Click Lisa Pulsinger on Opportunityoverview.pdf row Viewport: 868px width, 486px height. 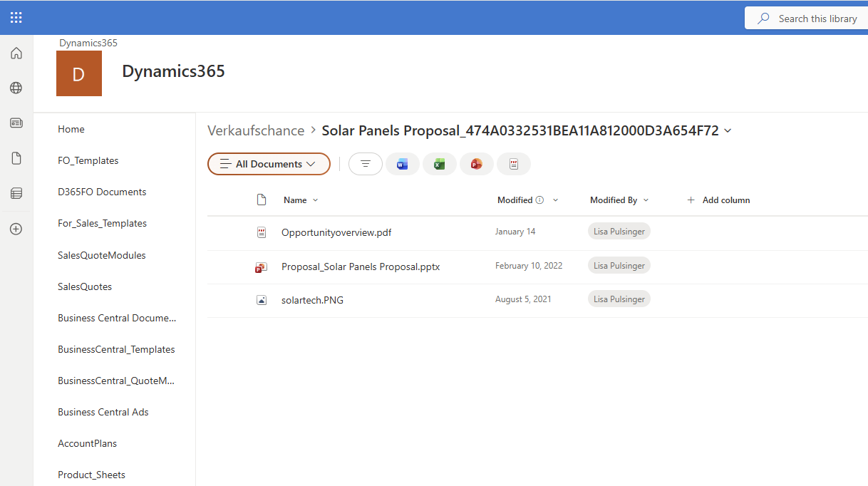pyautogui.click(x=619, y=232)
